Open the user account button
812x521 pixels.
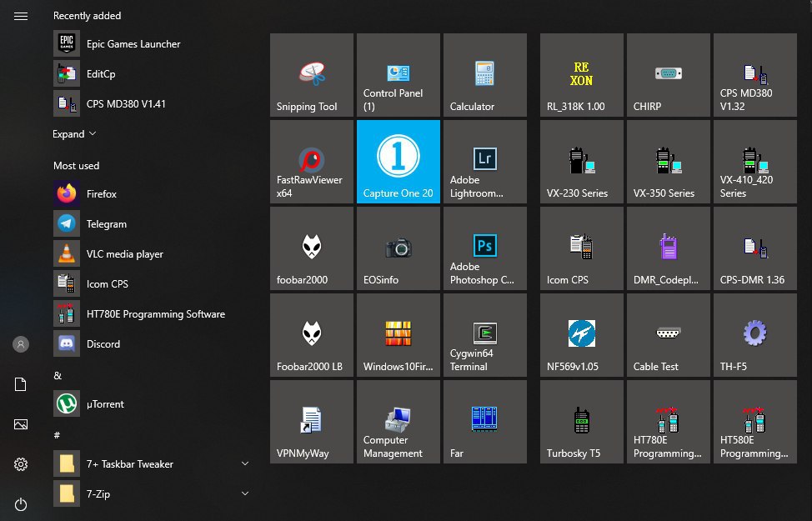tap(21, 344)
